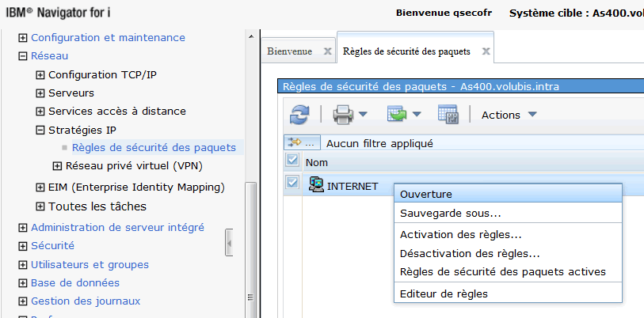Screen dimensions: 644x318
Task: Click the filter arrow button
Action: tap(302, 143)
